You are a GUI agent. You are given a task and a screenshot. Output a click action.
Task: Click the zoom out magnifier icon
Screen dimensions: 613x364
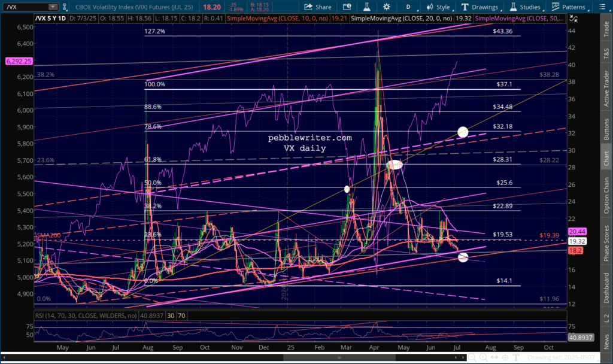coord(472,357)
